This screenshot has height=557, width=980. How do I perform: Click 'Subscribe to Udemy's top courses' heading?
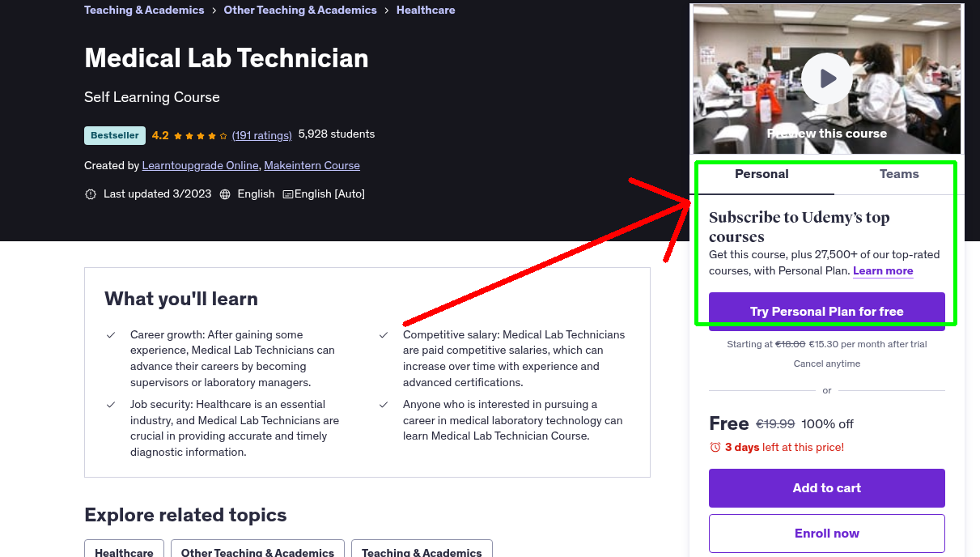click(800, 227)
